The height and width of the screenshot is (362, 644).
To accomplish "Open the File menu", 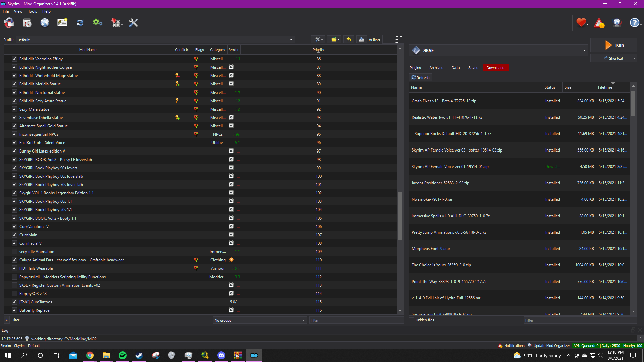I will [x=6, y=11].
